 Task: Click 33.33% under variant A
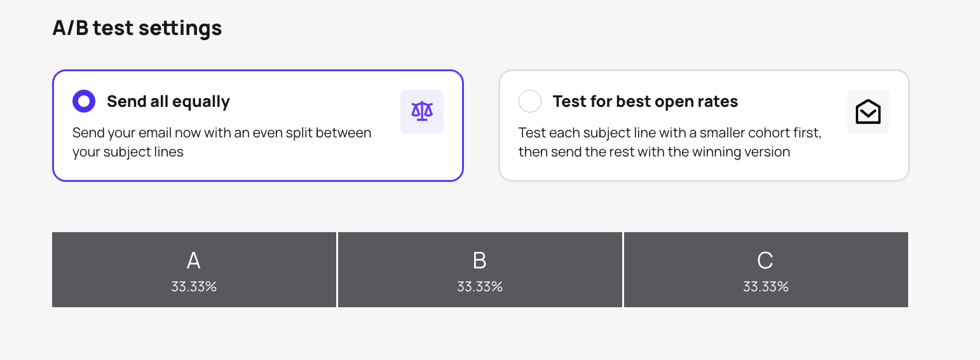coord(194,287)
